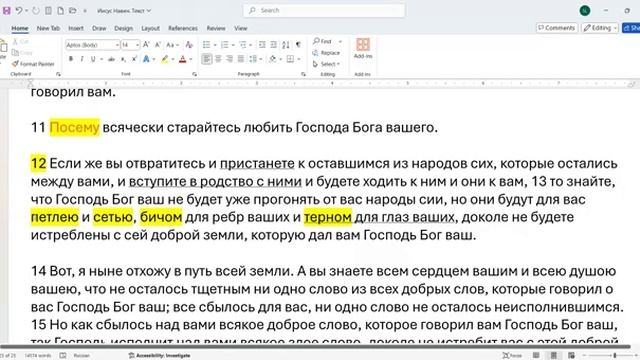Viewport: 640px width, 360px height.
Task: Toggle Strikethrough formatting
Action: click(x=111, y=59)
